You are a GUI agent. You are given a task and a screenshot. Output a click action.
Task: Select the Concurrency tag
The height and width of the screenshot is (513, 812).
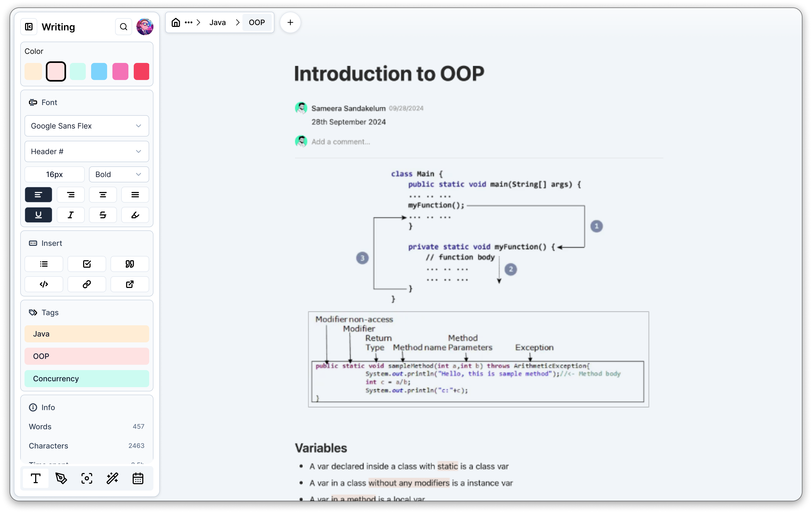pyautogui.click(x=87, y=379)
